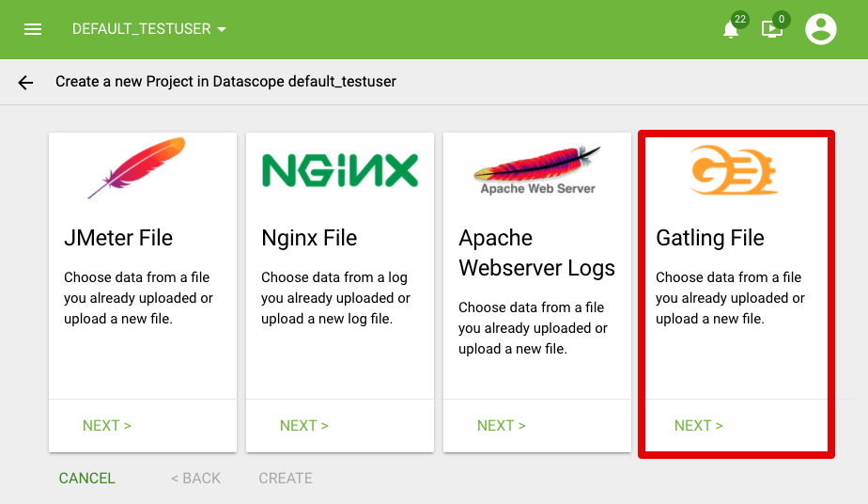Viewport: 868px width, 504px height.
Task: Select the Gatling File title
Action: 709,238
